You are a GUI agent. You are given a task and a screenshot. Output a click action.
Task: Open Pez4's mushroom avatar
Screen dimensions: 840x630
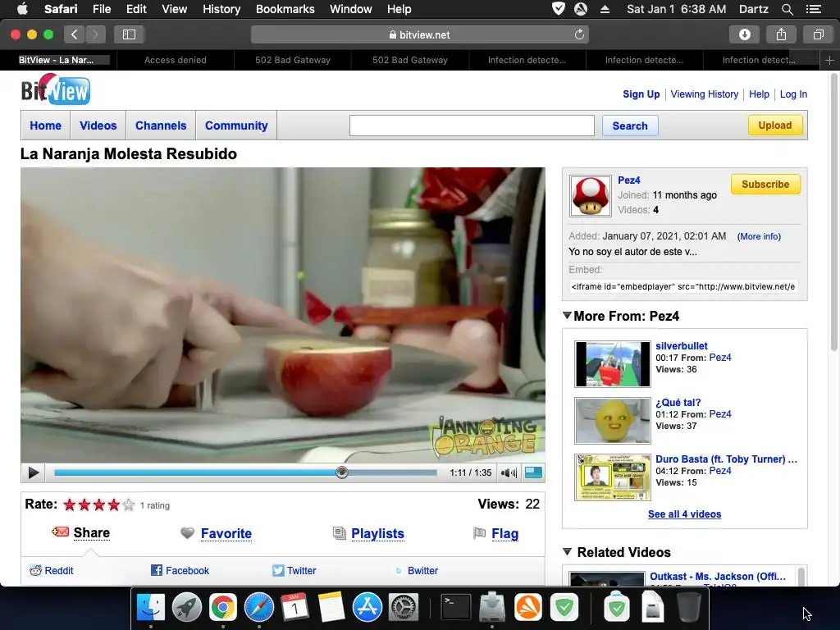click(x=591, y=196)
